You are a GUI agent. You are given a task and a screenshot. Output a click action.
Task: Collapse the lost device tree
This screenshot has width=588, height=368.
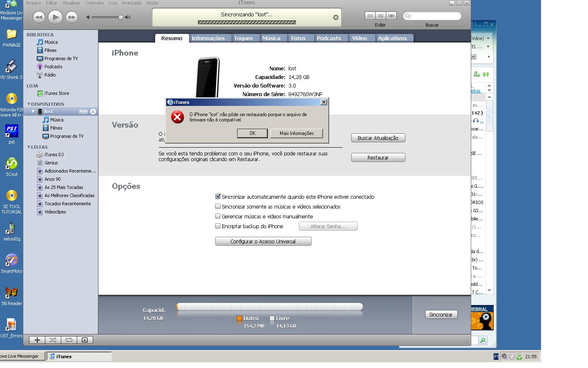click(x=33, y=112)
